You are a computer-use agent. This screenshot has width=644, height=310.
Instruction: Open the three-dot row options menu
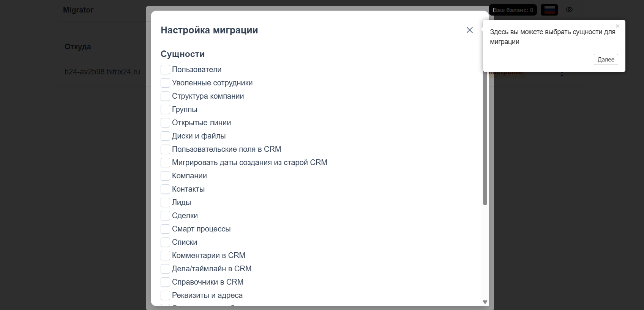pyautogui.click(x=562, y=74)
